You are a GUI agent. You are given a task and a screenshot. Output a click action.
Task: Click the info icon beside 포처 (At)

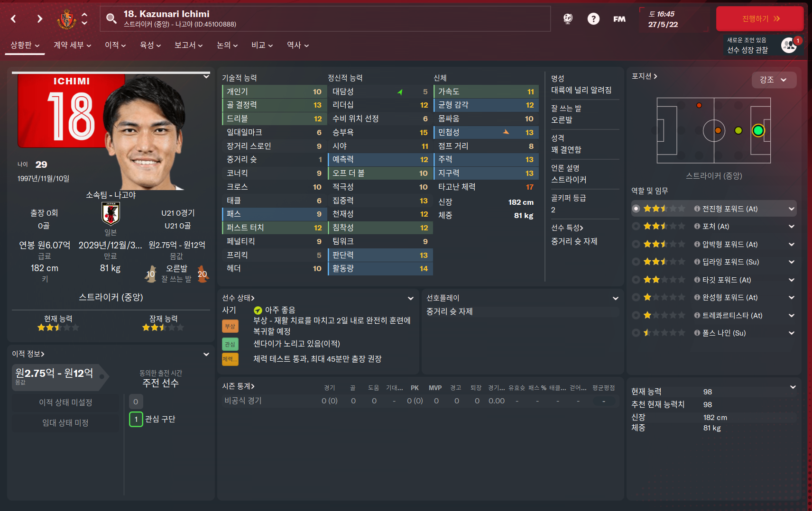coord(697,227)
